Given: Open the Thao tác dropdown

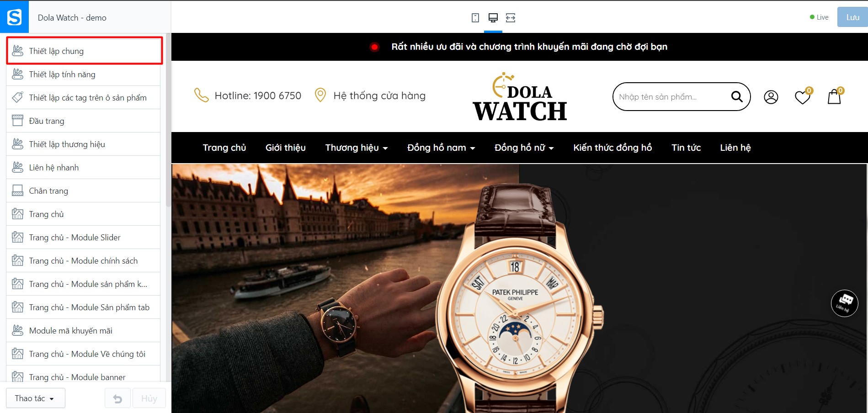Looking at the screenshot, I should coord(35,398).
